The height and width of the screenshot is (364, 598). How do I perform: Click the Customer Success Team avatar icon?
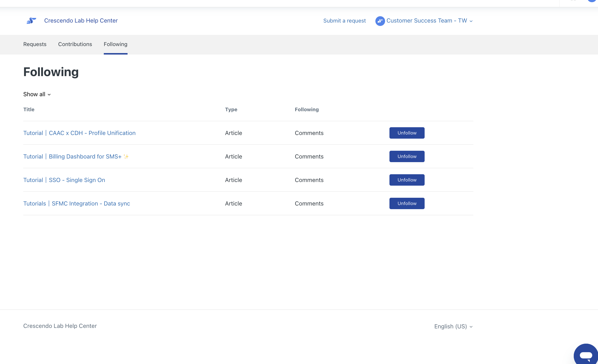pyautogui.click(x=380, y=21)
